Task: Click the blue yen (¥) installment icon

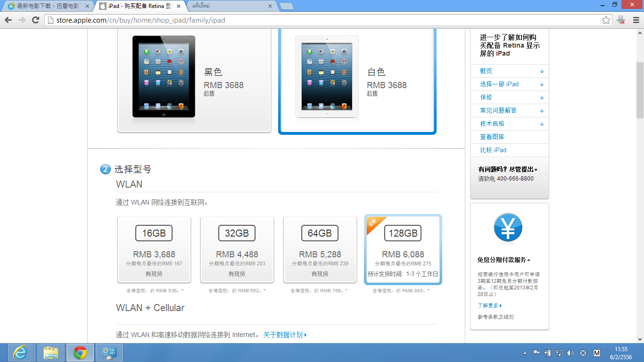Action: [x=508, y=228]
